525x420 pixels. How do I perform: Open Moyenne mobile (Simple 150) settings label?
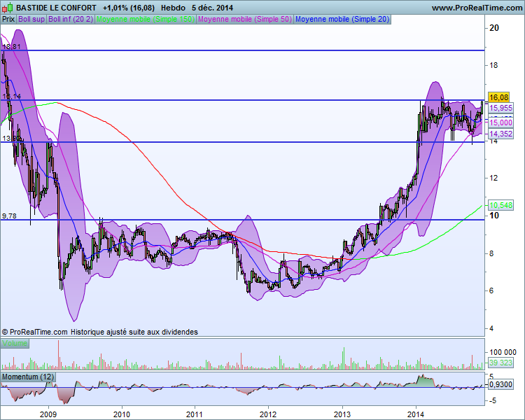point(146,19)
